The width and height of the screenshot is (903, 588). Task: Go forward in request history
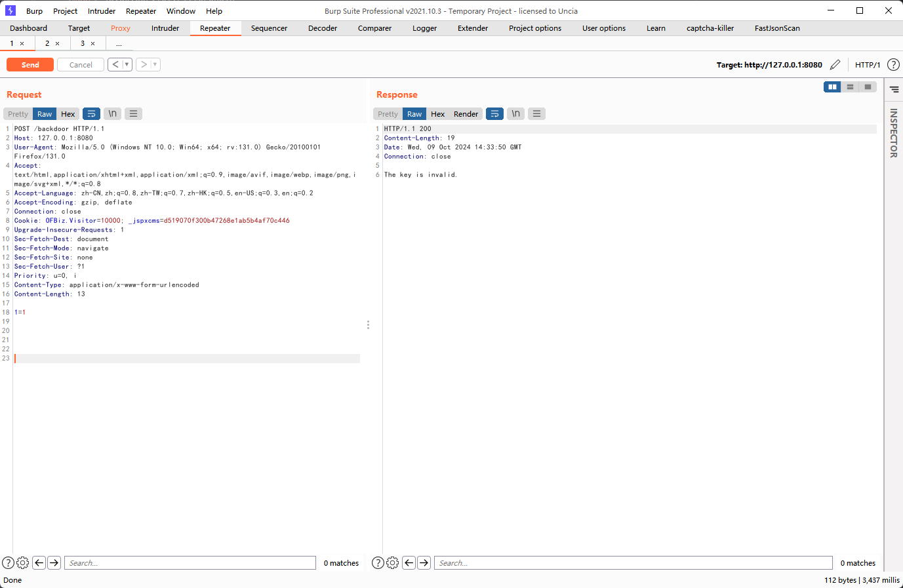coord(144,64)
